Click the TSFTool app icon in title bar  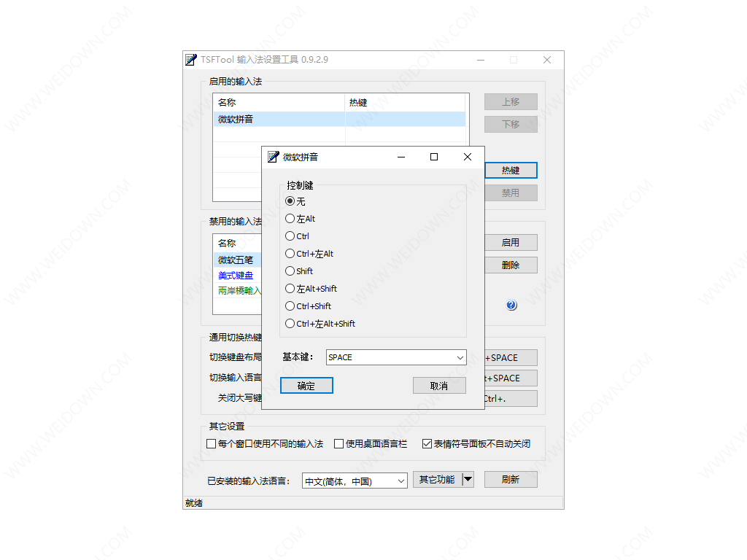pyautogui.click(x=191, y=60)
